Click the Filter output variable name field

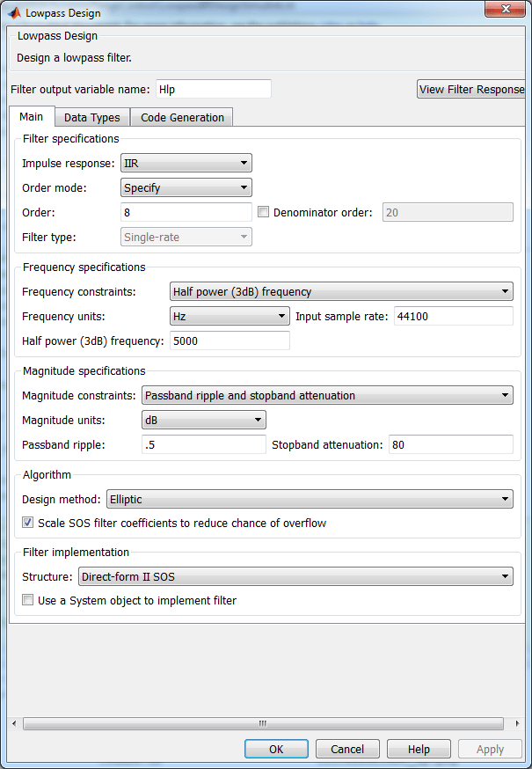[213, 89]
